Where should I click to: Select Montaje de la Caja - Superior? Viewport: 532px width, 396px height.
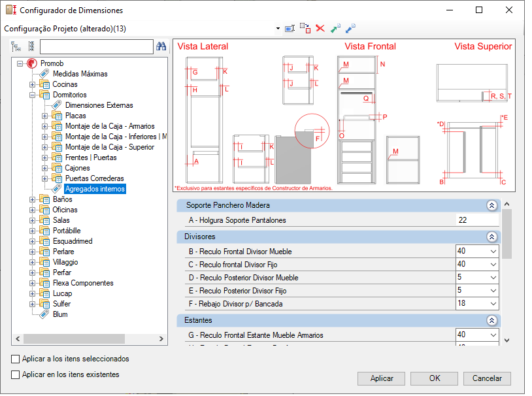110,147
